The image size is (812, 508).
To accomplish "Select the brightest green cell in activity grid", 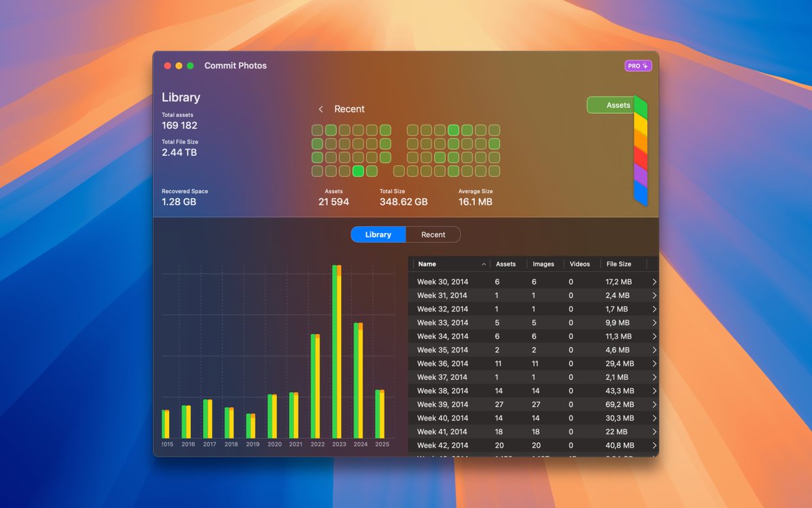I will pos(358,171).
